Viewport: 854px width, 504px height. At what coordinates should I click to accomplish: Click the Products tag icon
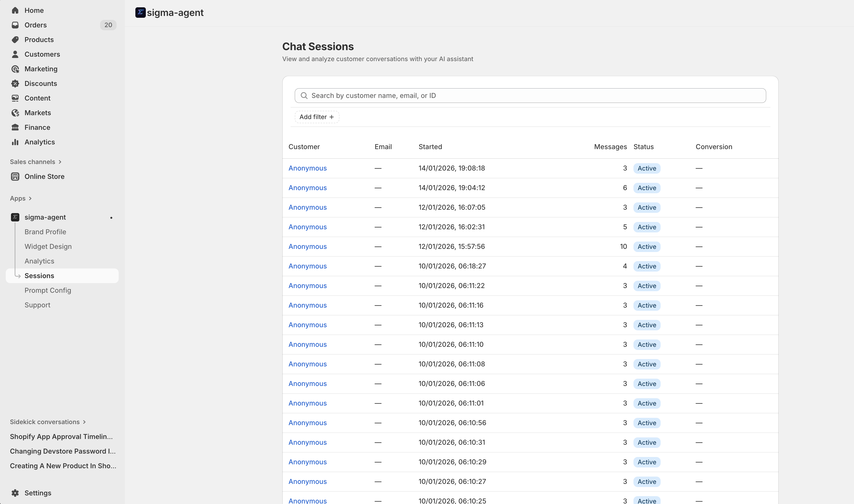pos(15,40)
